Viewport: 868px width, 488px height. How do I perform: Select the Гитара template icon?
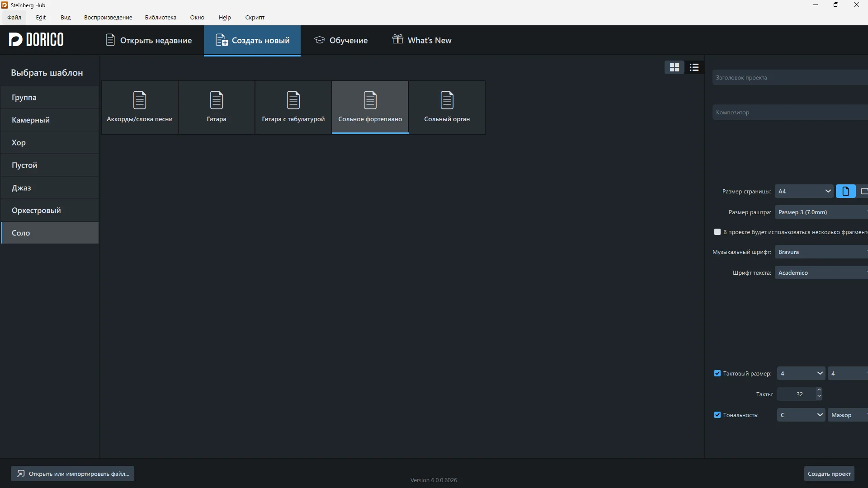click(x=216, y=101)
